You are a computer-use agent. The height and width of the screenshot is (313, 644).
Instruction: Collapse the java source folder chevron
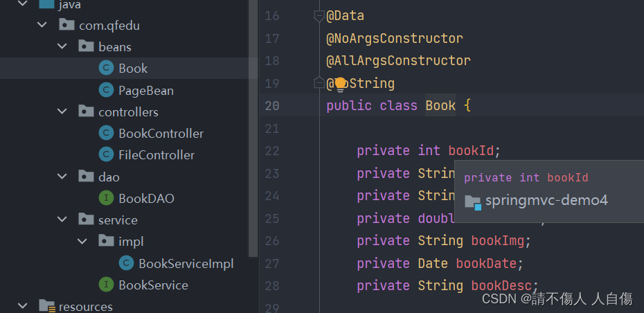click(22, 4)
